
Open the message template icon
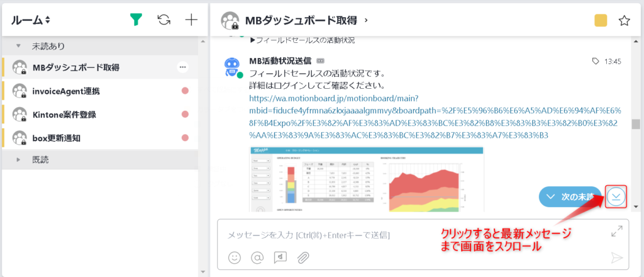point(280,257)
